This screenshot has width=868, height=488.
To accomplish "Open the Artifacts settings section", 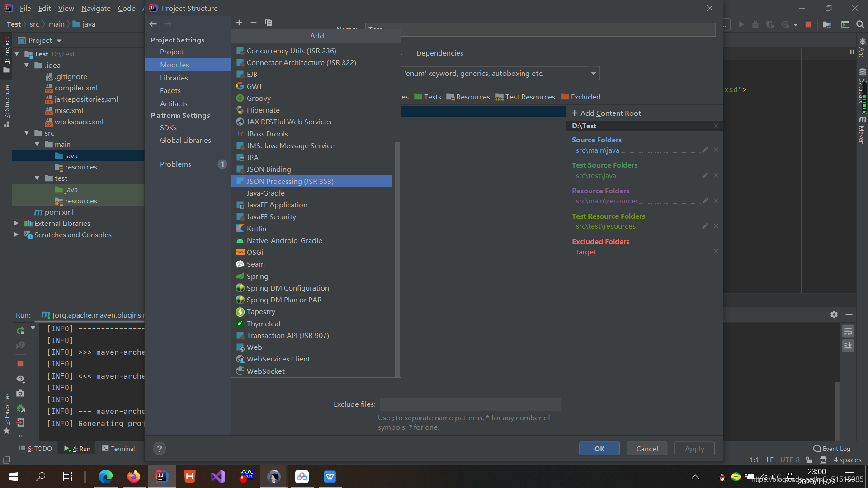I will click(x=188, y=103).
